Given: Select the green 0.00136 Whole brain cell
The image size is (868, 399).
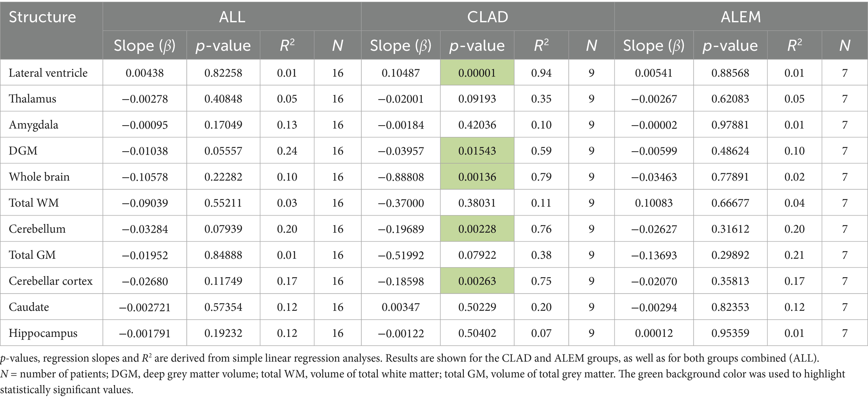Looking at the screenshot, I should click(x=477, y=177).
